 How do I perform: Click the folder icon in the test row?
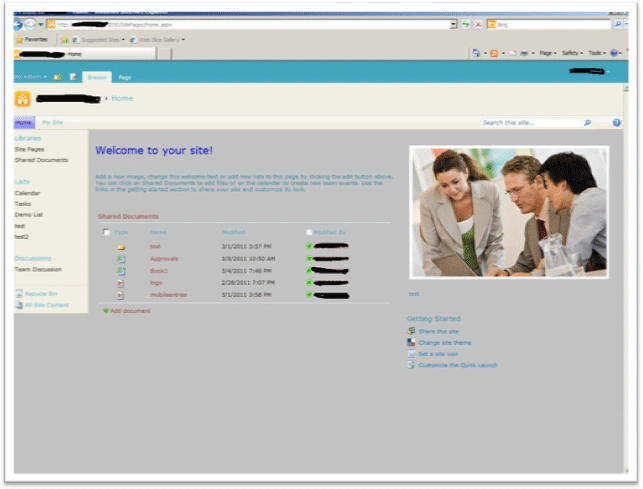pyautogui.click(x=121, y=247)
